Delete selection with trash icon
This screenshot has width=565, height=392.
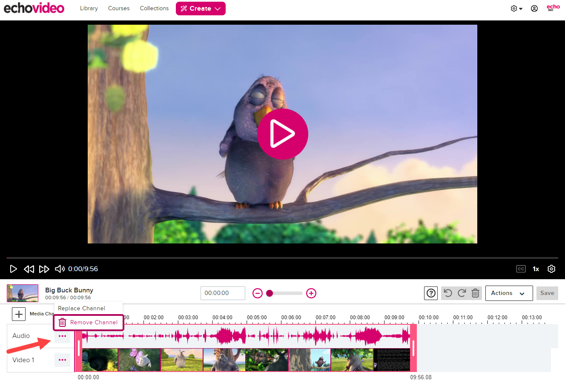(x=476, y=293)
